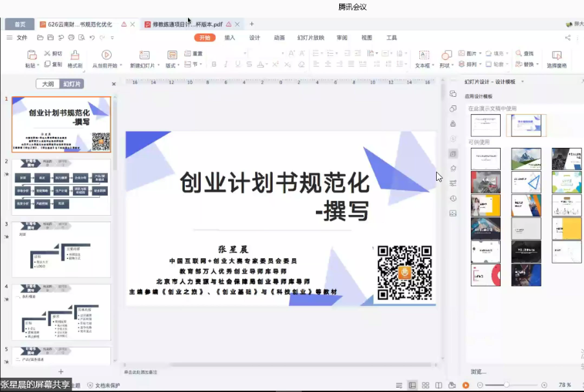The image size is (584, 392).
Task: Click the Text Box (文本框) icon
Action: point(423,56)
